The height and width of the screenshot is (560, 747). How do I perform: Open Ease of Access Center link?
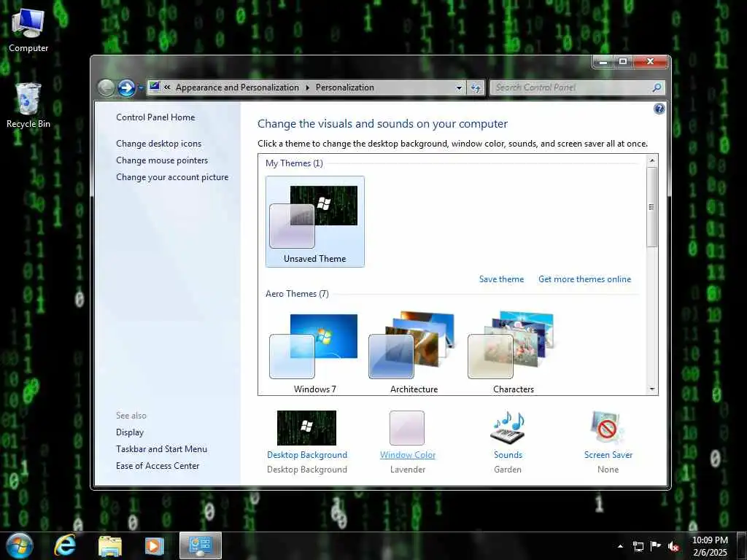pos(158,466)
